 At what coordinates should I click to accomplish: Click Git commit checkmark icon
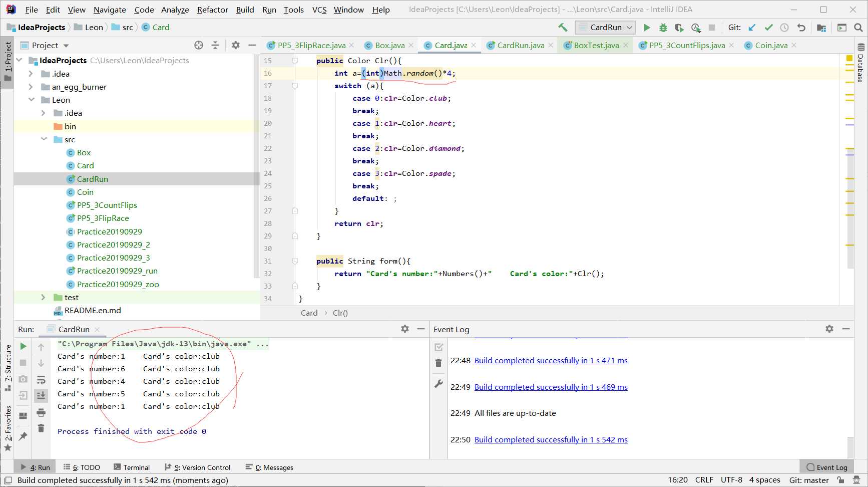(768, 28)
